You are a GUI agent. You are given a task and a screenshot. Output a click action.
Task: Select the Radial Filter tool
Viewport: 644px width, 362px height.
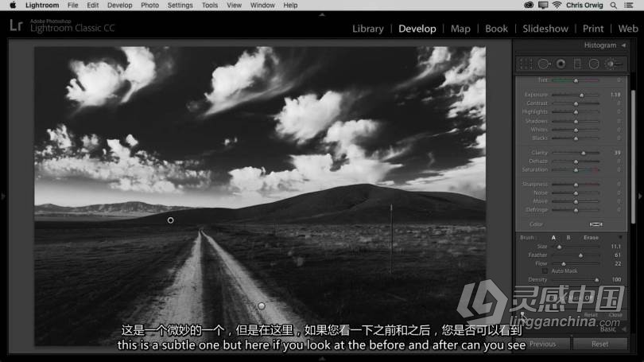pos(594,64)
